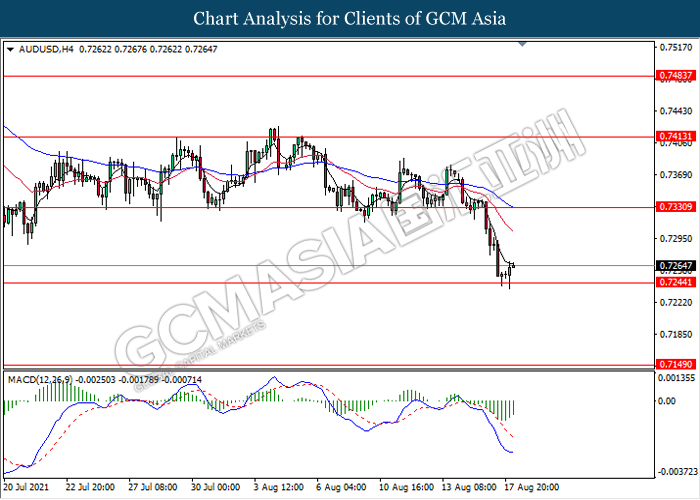Click the chart shift triangle marker at top
The height and width of the screenshot is (500, 700).
522,44
